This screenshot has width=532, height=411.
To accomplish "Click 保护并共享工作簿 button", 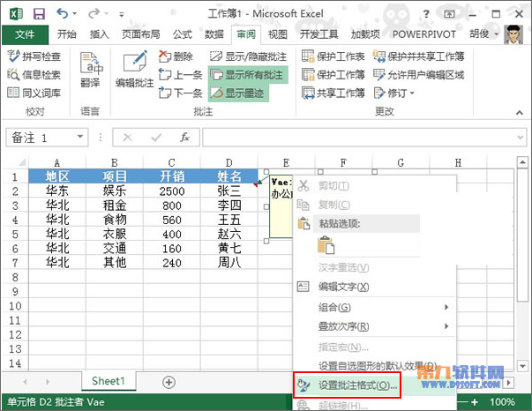I will pos(419,56).
